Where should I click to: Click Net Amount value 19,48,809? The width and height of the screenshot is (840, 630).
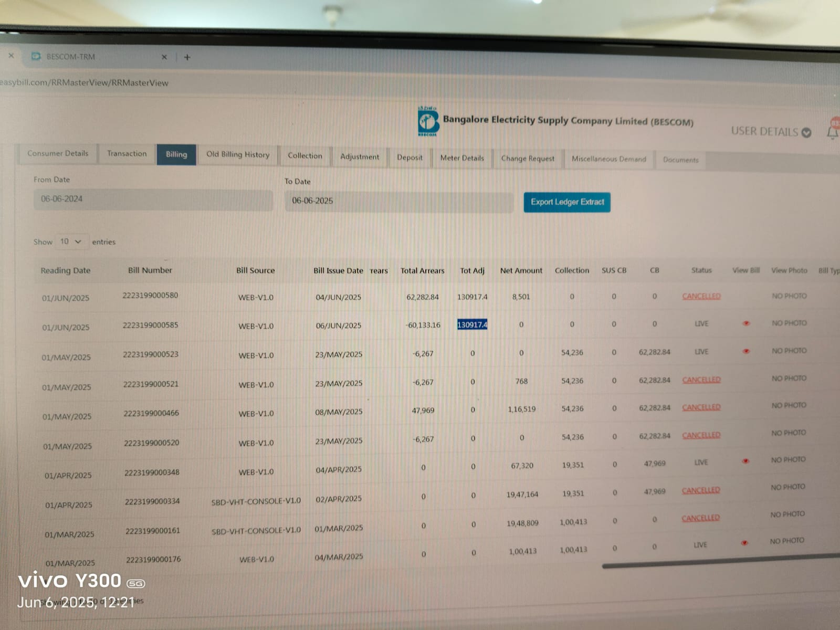[x=522, y=523]
